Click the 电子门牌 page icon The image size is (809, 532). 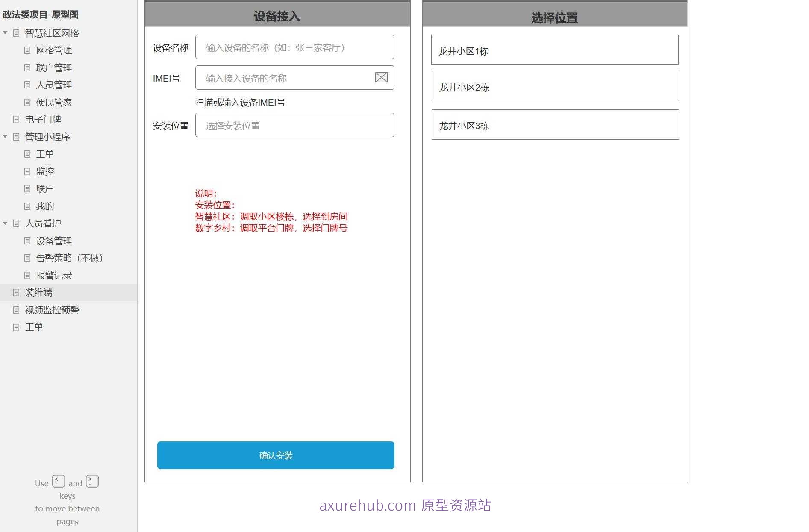tap(16, 120)
